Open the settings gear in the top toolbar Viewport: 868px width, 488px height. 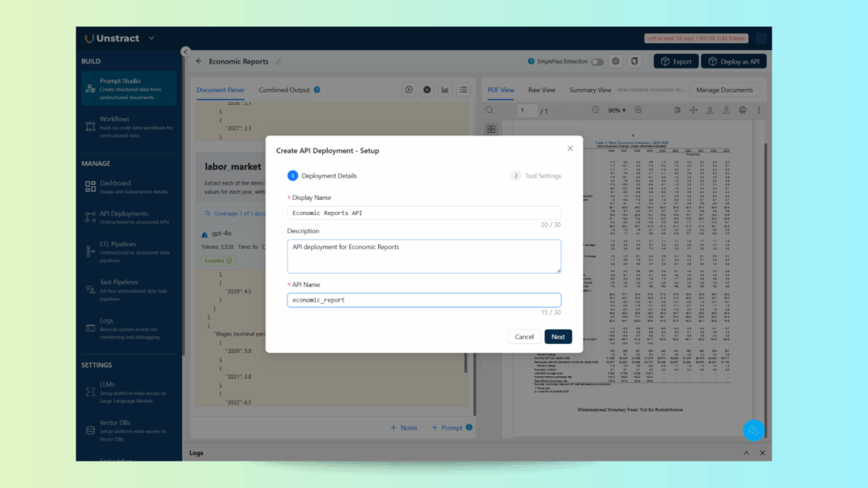[616, 61]
